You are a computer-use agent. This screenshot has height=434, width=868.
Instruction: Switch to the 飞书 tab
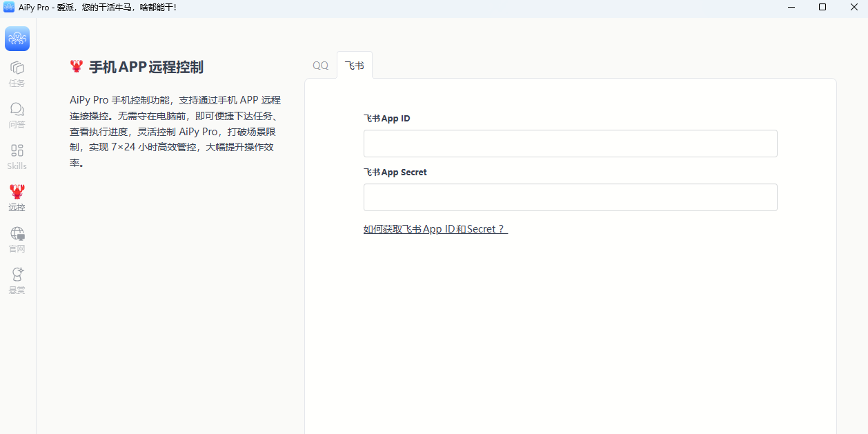coord(354,65)
